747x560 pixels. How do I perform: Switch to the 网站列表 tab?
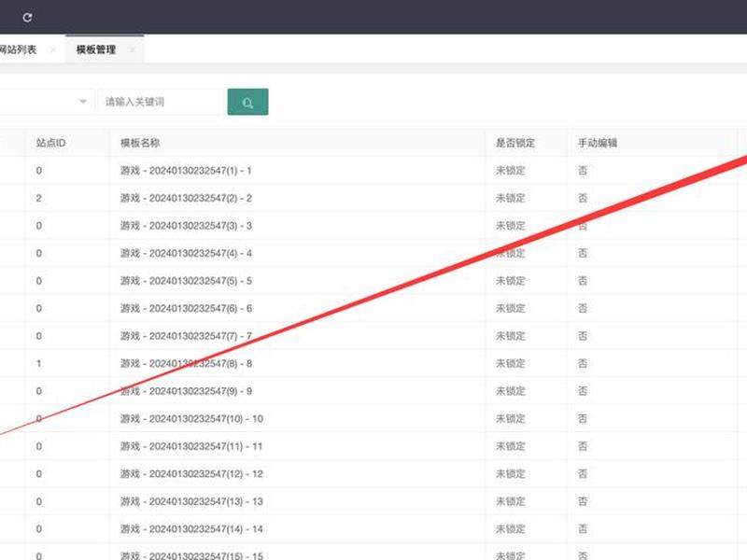(x=18, y=49)
